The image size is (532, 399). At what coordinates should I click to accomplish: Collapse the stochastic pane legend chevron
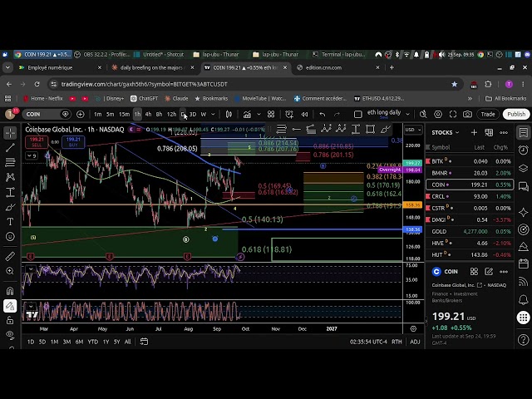[x=31, y=306]
